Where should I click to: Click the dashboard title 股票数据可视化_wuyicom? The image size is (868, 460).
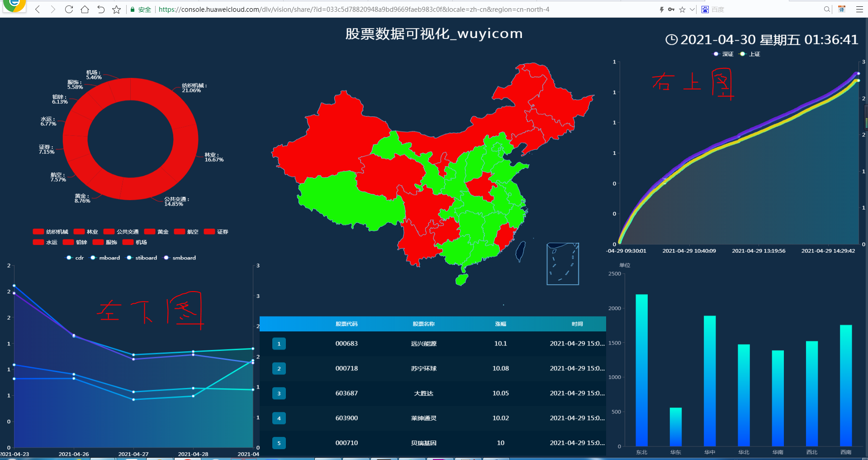(x=434, y=34)
